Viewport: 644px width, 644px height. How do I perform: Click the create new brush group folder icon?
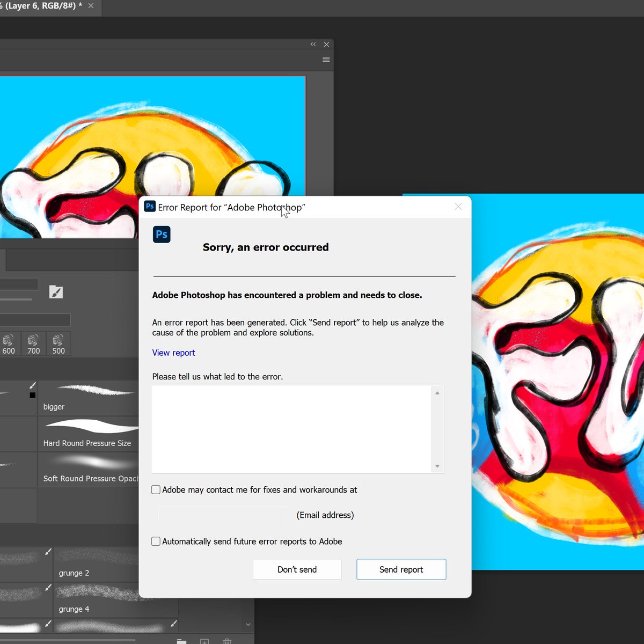tap(181, 642)
